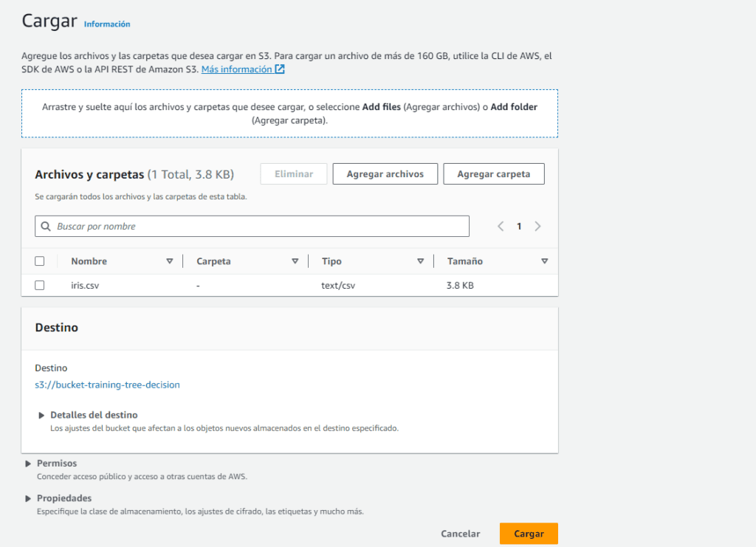The image size is (756, 547).
Task: Click Agregar carpeta button
Action: click(493, 174)
